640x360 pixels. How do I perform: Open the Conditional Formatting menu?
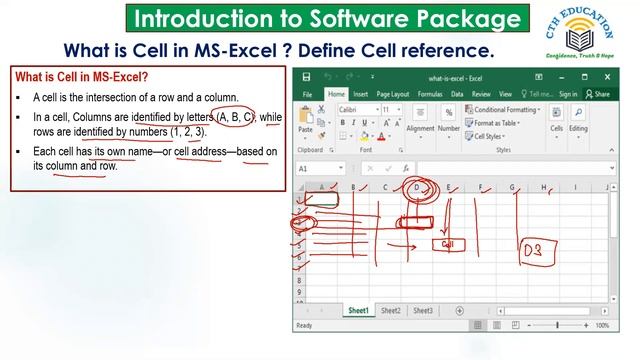[x=503, y=109]
